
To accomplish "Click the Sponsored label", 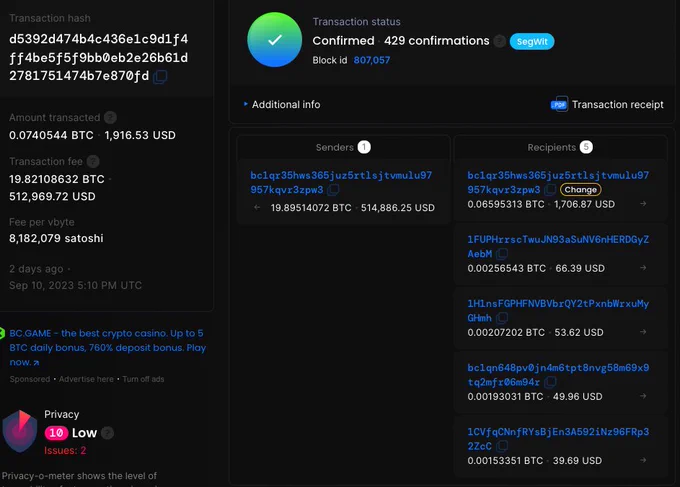I will pyautogui.click(x=30, y=379).
